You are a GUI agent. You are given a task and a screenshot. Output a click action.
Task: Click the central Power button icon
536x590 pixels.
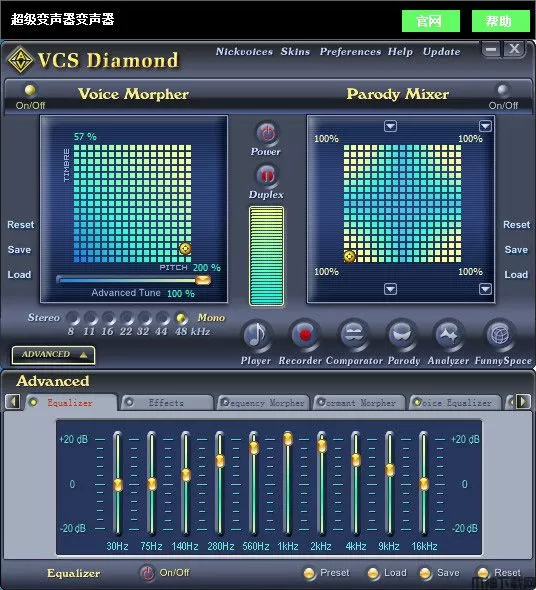[x=267, y=133]
